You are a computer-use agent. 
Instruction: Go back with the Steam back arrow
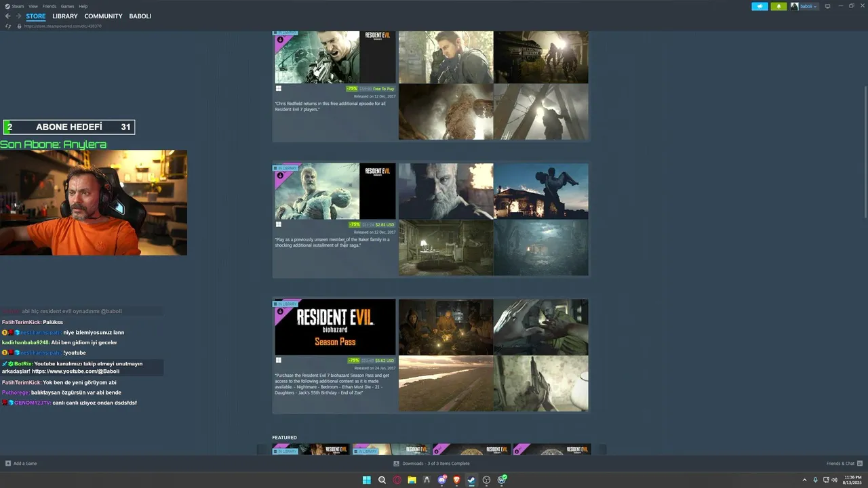(x=7, y=16)
